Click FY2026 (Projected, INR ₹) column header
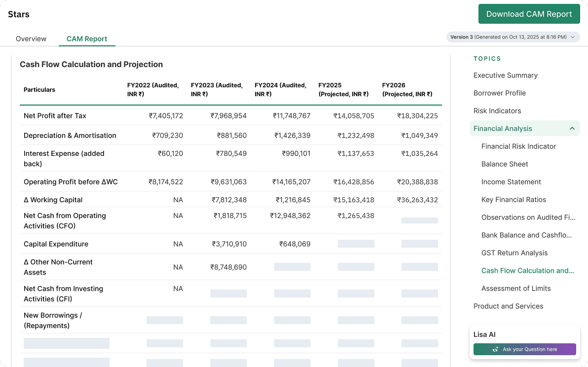 coord(407,90)
